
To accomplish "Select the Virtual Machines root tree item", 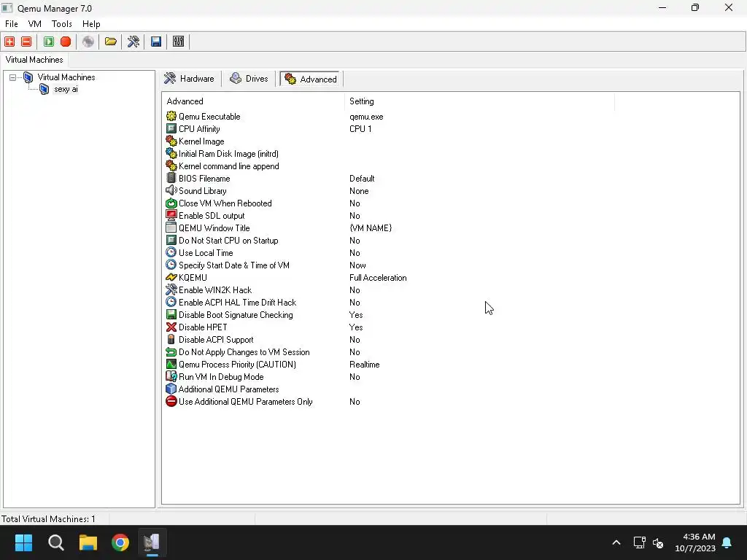I will (x=66, y=77).
